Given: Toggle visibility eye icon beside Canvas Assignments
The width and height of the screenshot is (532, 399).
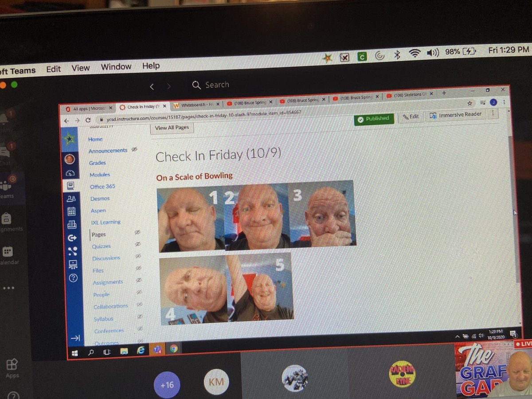Looking at the screenshot, I should point(139,280).
